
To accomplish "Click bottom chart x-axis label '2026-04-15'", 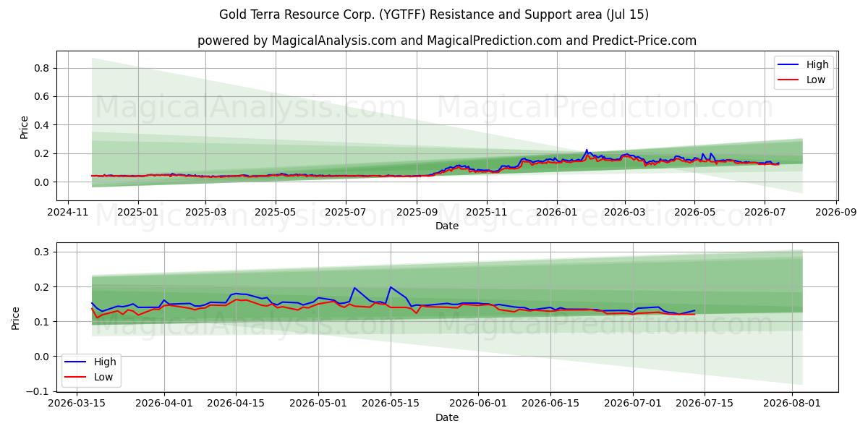I will point(236,404).
